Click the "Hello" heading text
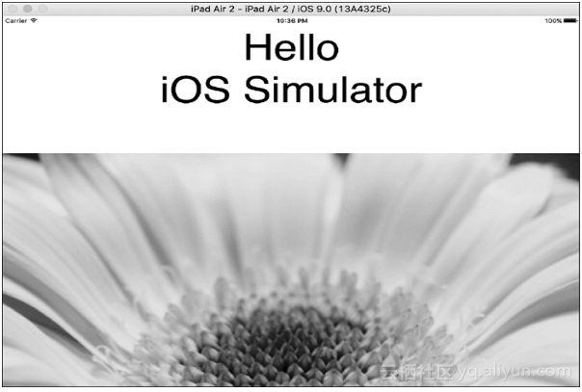The width and height of the screenshot is (582, 392). [292, 47]
